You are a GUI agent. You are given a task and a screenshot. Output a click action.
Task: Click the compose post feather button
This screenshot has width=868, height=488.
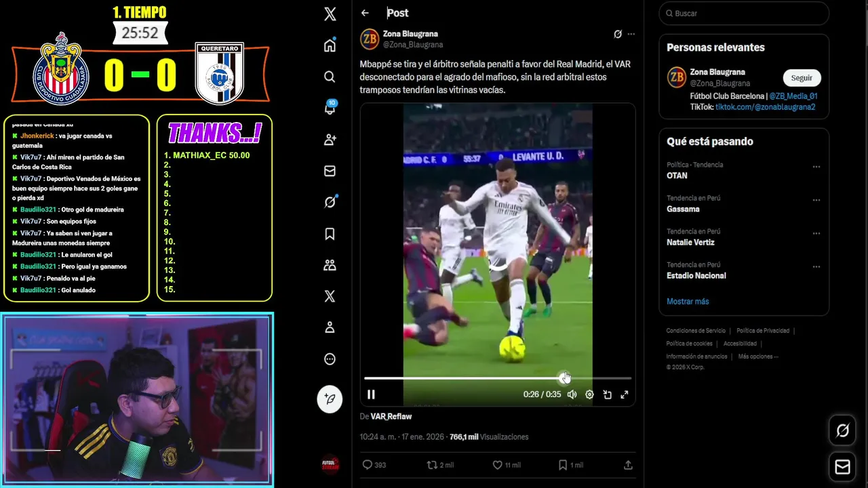point(330,399)
